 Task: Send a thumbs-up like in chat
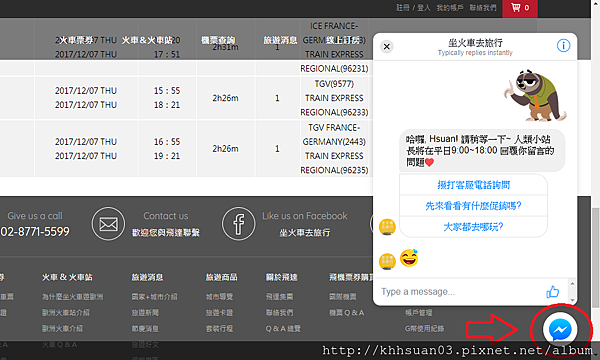552,292
